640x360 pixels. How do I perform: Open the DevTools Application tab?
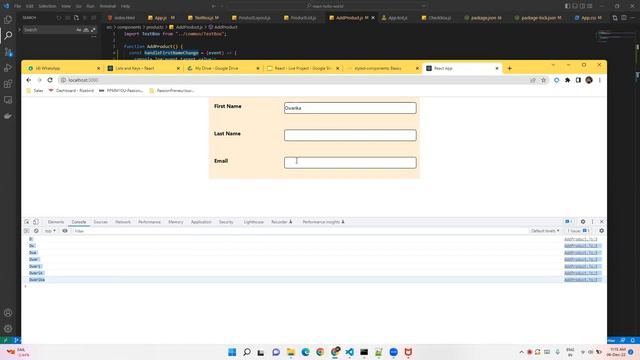coord(201,222)
